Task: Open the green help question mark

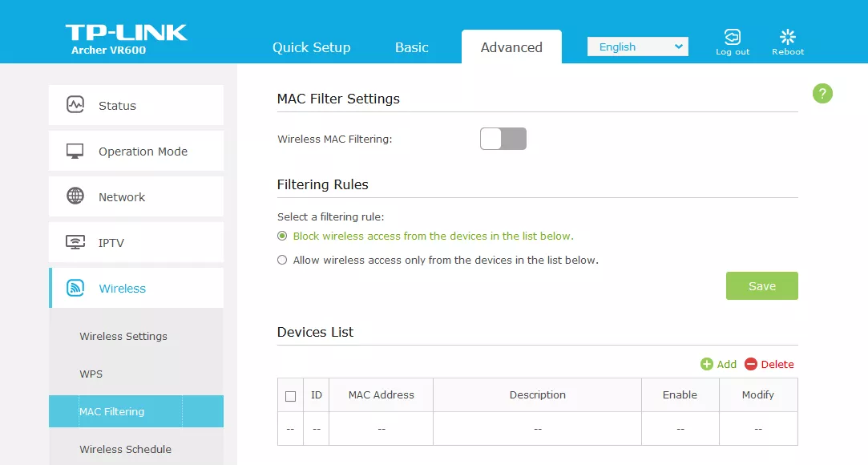Action: [822, 94]
